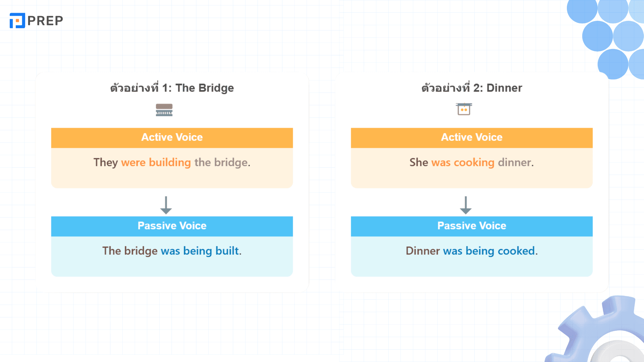Click the heading for example 1: The Bridge
Viewport: 644px width, 362px height.
[172, 88]
